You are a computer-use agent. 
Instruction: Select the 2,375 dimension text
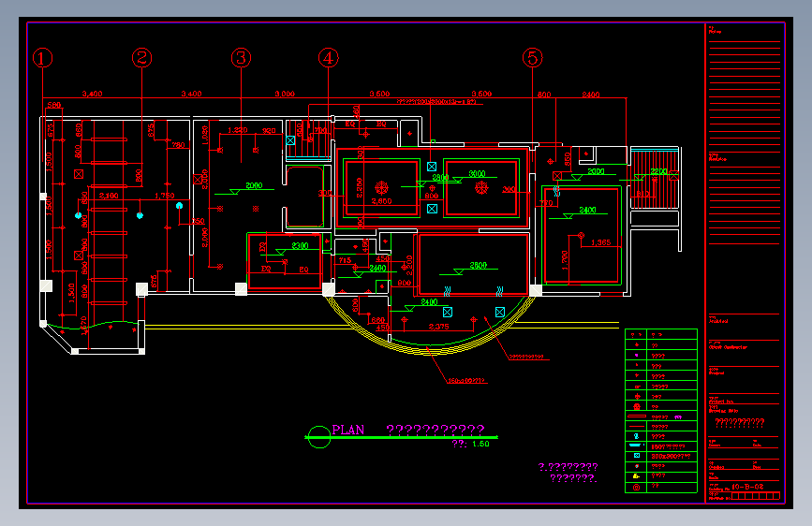[x=439, y=327]
